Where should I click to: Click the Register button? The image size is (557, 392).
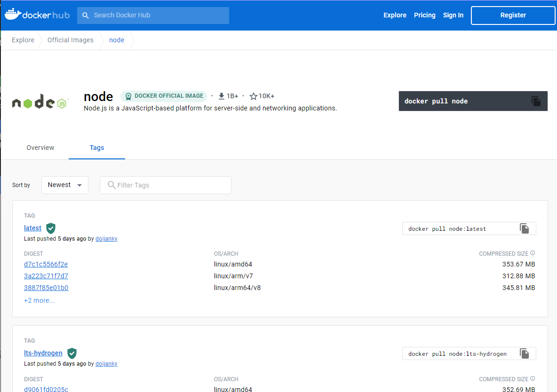pyautogui.click(x=513, y=15)
